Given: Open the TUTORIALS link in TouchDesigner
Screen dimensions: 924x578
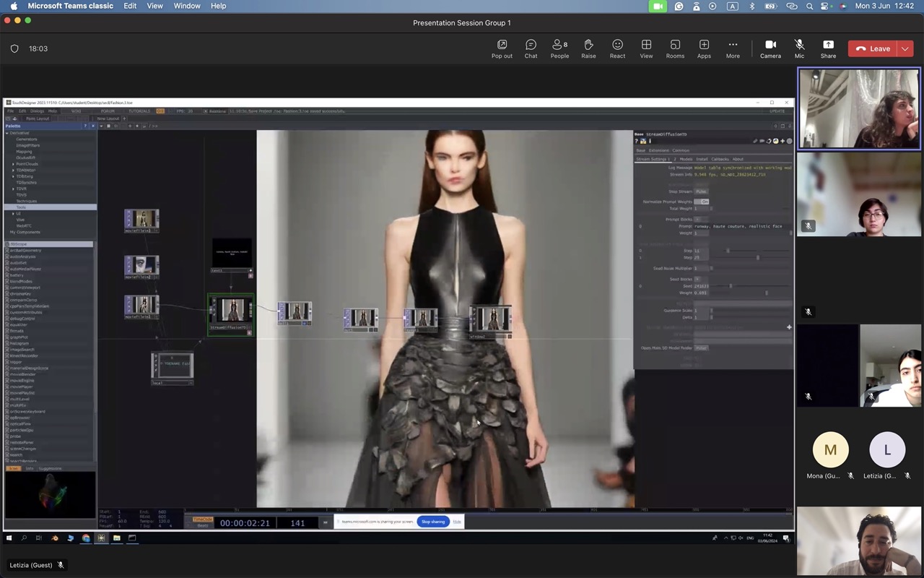Looking at the screenshot, I should coord(139,111).
